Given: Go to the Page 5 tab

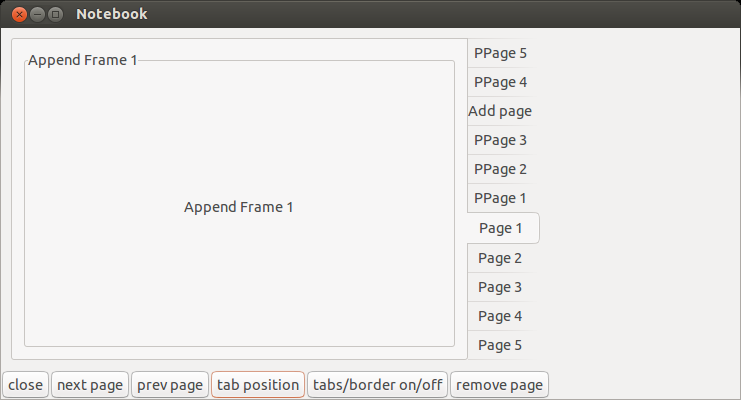Looking at the screenshot, I should [x=500, y=345].
